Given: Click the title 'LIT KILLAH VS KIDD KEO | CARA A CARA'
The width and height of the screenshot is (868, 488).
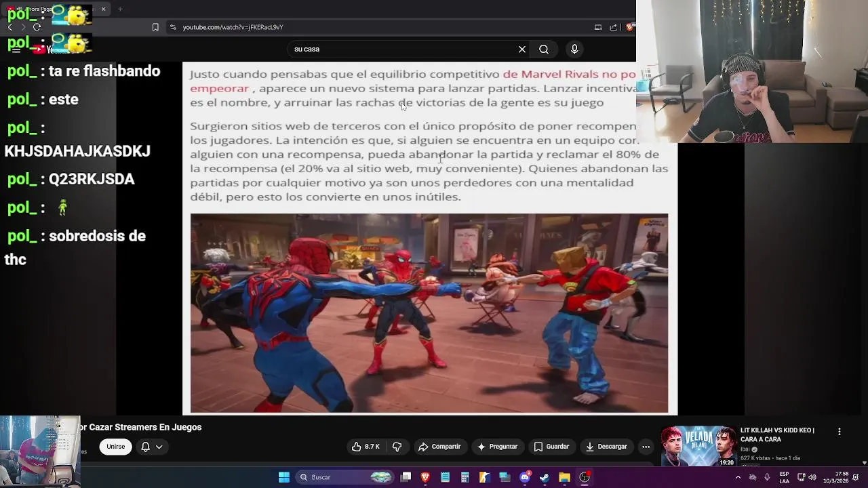Looking at the screenshot, I should click(x=777, y=434).
